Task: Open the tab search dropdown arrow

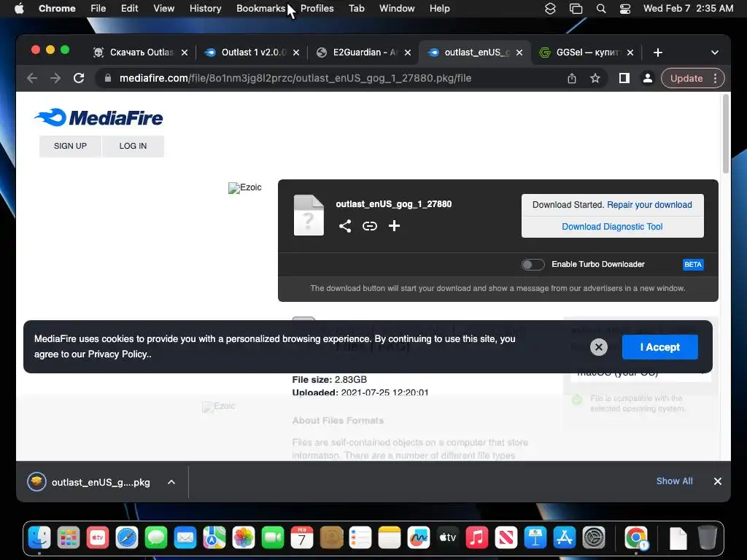Action: pyautogui.click(x=715, y=52)
